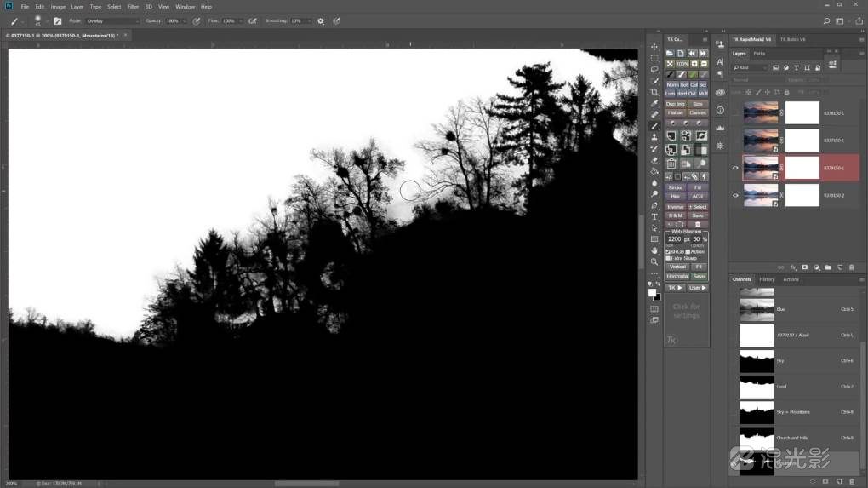Open the layer fx styles icon

tap(793, 267)
